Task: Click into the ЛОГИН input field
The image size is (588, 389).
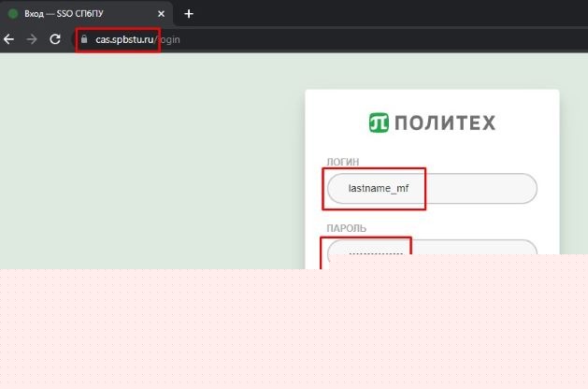Action: tap(431, 189)
